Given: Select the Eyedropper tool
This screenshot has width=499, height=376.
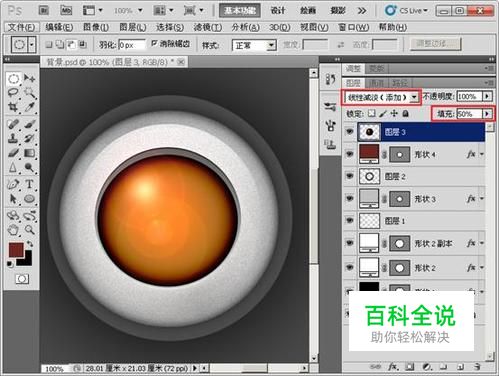Looking at the screenshot, I should pyautogui.click(x=29, y=107).
